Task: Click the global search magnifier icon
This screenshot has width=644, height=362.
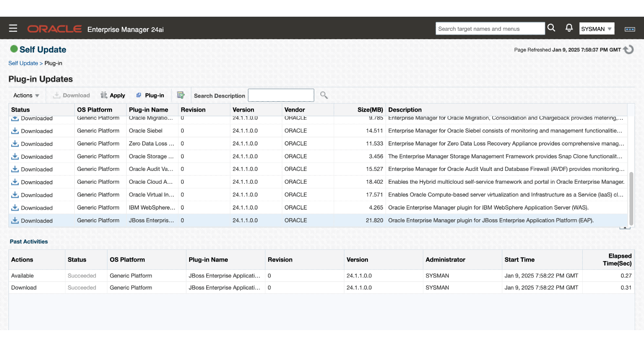Action: [551, 28]
